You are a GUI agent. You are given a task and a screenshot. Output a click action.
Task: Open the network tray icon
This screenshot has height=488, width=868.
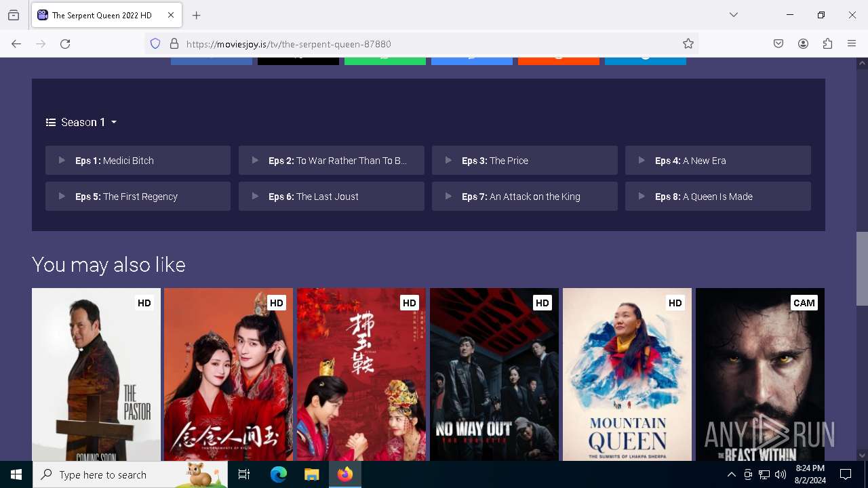coord(764,474)
